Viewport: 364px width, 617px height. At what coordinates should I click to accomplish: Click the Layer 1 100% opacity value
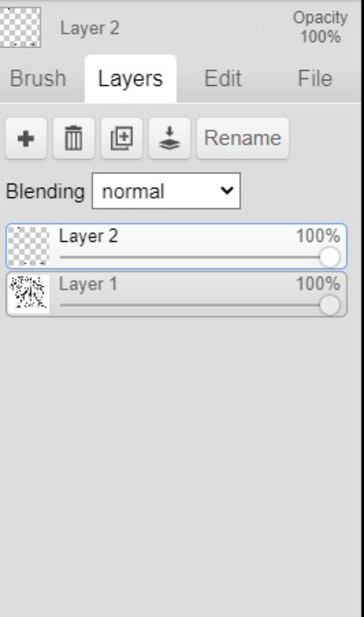(318, 284)
